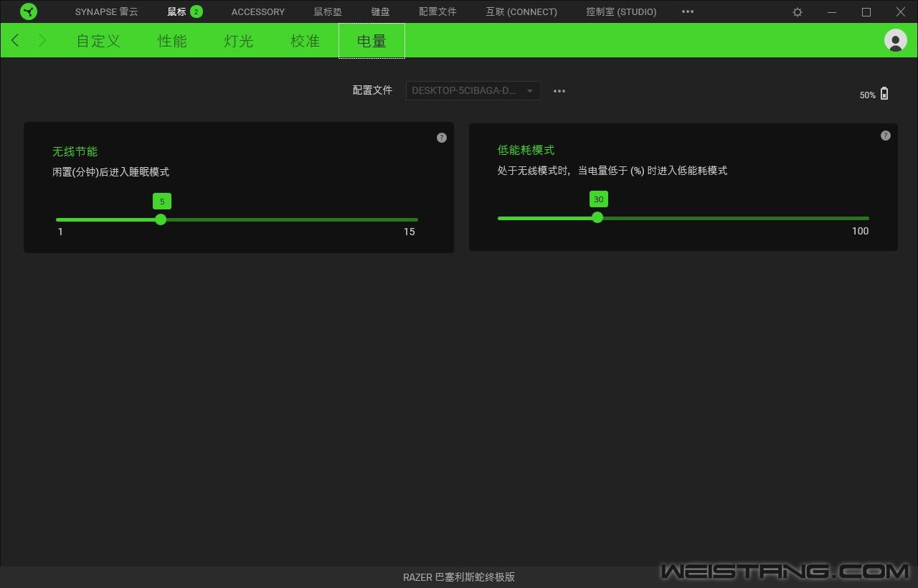Image resolution: width=918 pixels, height=588 pixels.
Task: Click the sleep slider minimum label '1'
Action: pos(60,232)
